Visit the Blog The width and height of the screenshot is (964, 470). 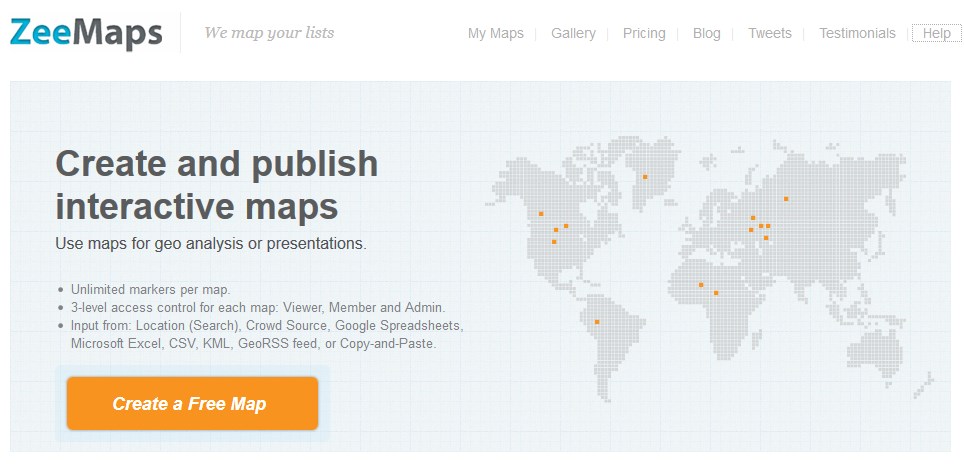pyautogui.click(x=706, y=33)
